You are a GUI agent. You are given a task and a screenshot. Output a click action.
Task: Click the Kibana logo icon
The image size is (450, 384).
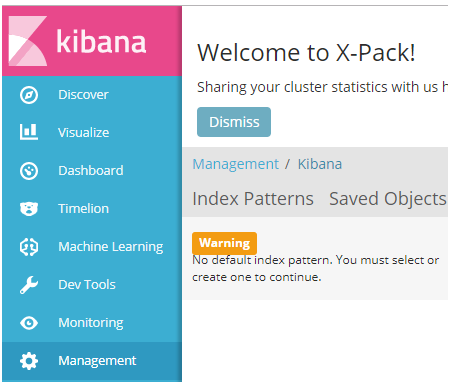(28, 41)
